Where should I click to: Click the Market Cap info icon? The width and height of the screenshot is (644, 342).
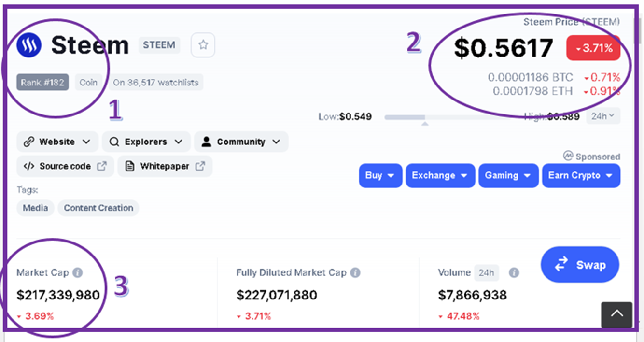[x=77, y=272]
